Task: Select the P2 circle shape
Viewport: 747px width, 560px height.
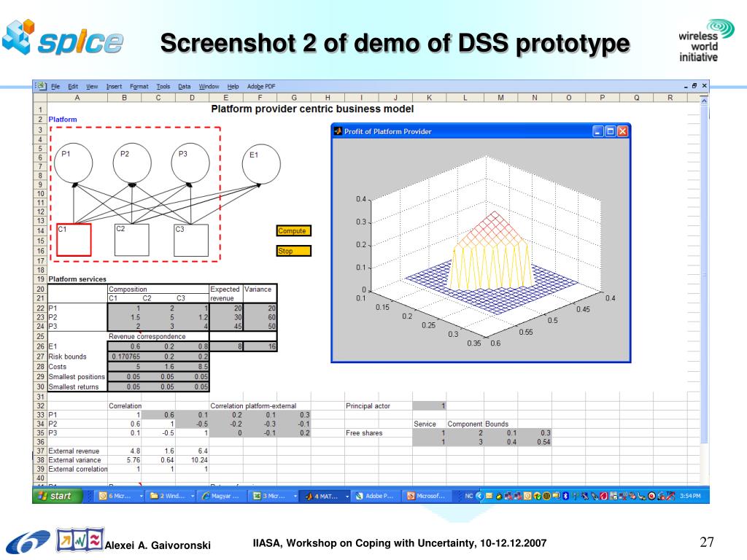Action: tap(132, 163)
